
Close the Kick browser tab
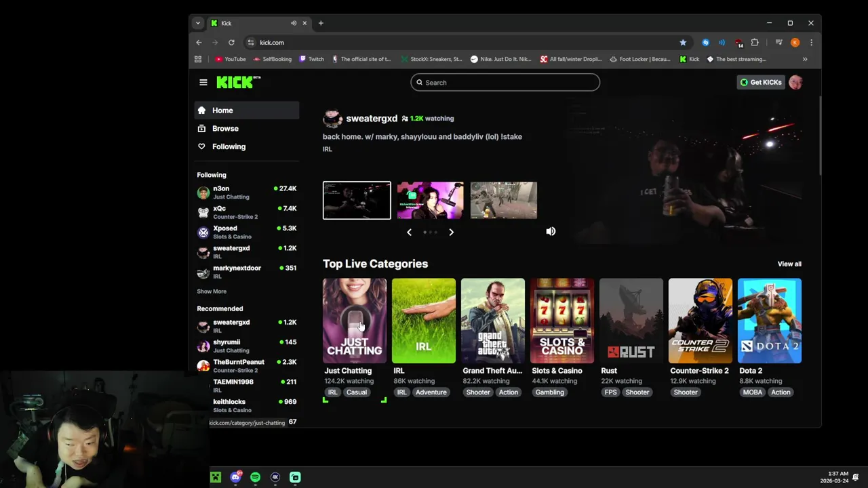[304, 23]
